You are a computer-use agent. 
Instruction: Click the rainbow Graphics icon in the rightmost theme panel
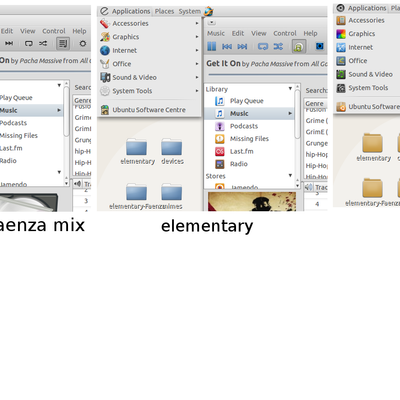click(x=341, y=34)
